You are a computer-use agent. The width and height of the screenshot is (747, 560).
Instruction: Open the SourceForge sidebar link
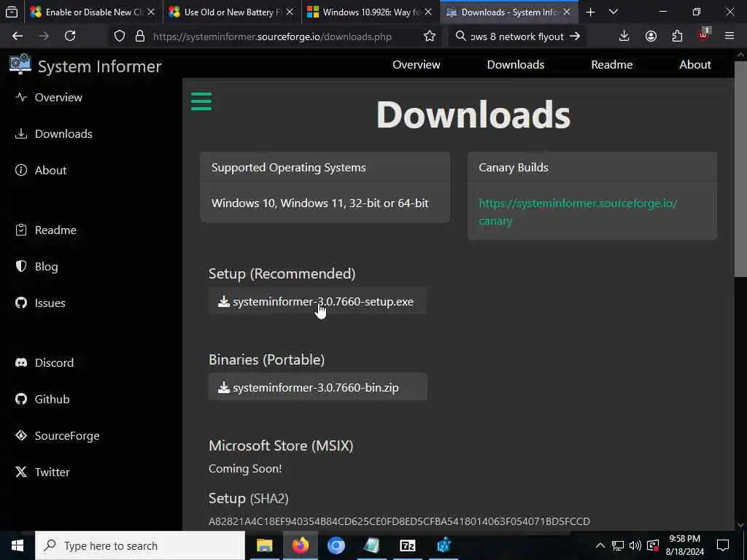pos(57,436)
